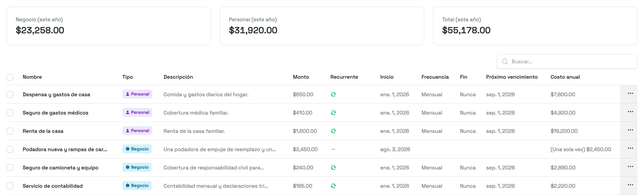Click the Personal (este año) summary card
The image size is (644, 195).
(322, 26)
